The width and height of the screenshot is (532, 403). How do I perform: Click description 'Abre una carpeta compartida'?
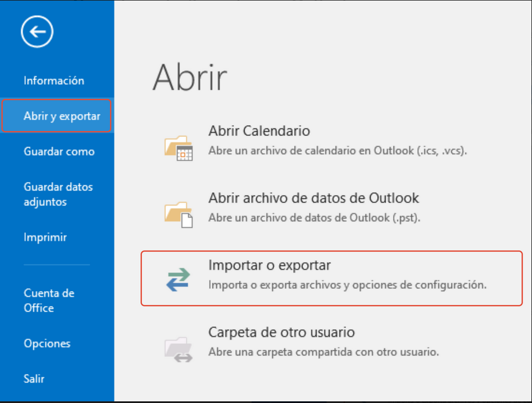click(324, 352)
